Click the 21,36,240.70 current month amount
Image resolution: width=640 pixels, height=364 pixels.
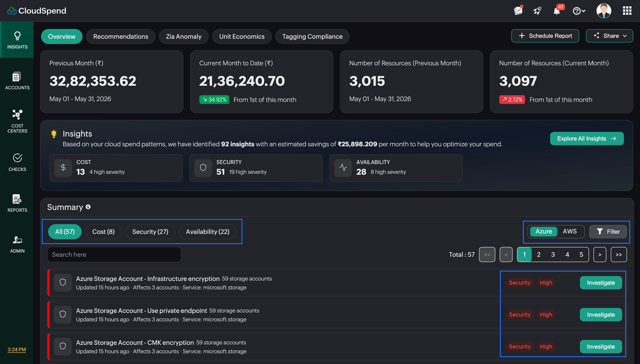tap(242, 81)
